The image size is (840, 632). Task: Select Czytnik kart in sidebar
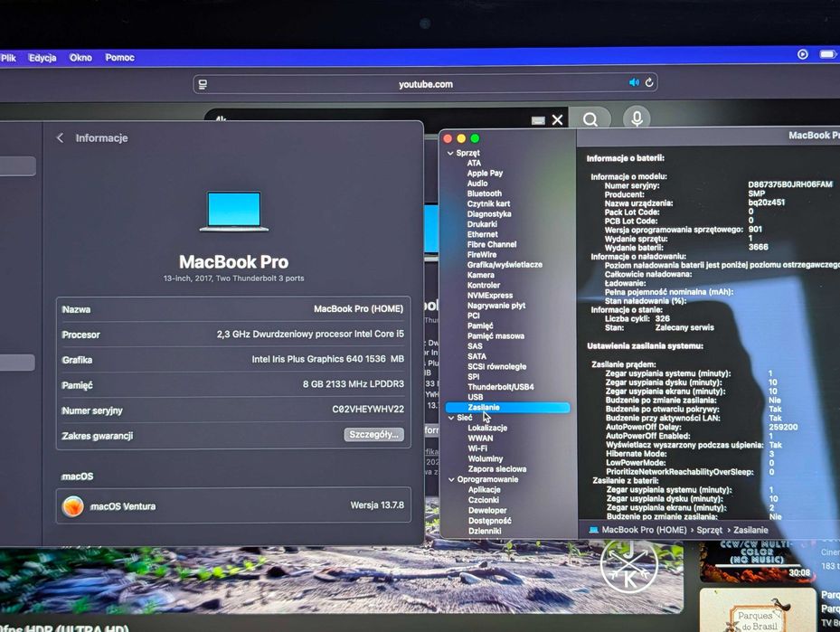488,203
